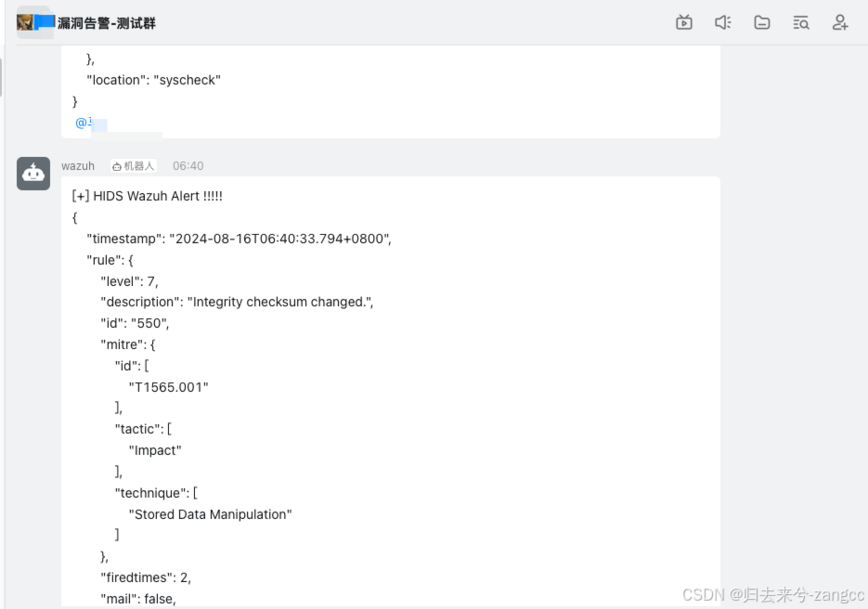Screen dimensions: 868x609
Task: Open group announcements via speaker icon
Action: [x=723, y=22]
